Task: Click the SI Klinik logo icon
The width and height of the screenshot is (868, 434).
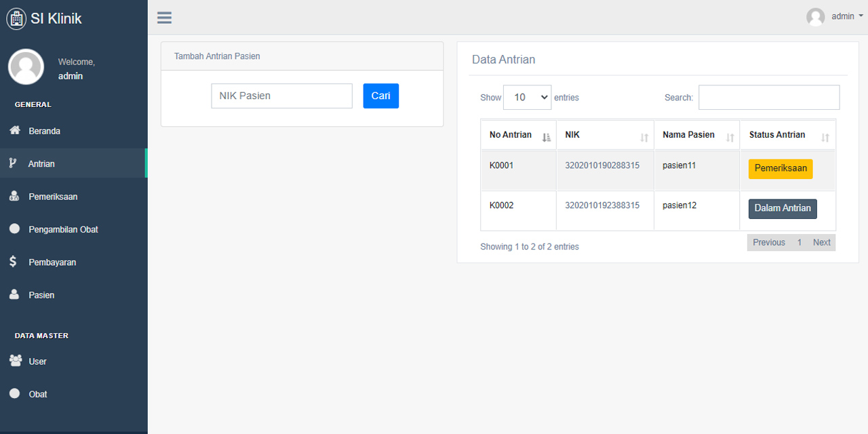Action: pyautogui.click(x=16, y=18)
